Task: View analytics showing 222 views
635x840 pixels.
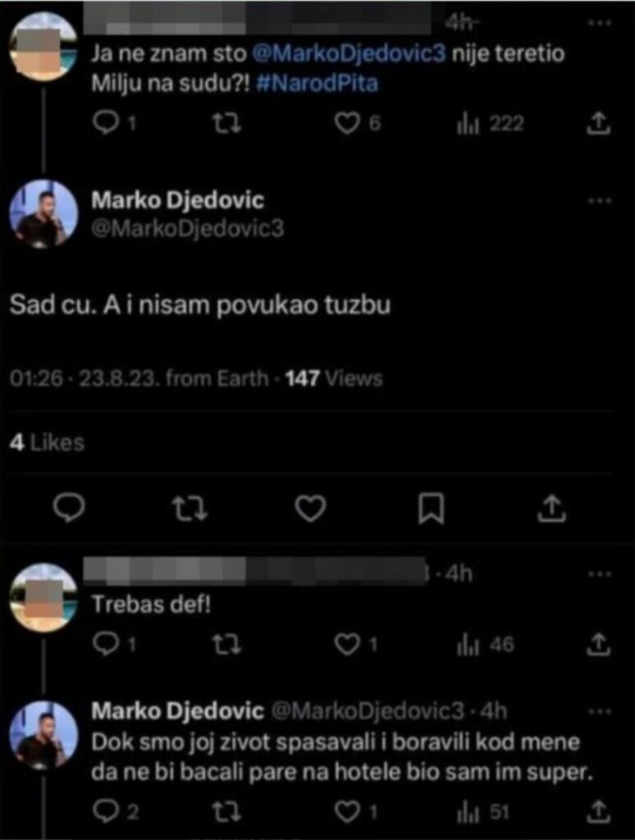Action: click(x=468, y=123)
